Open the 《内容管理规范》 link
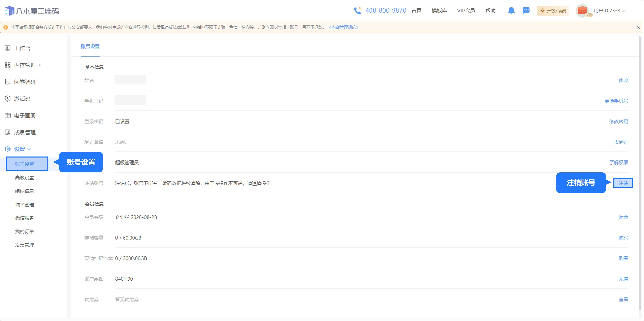 [344, 27]
